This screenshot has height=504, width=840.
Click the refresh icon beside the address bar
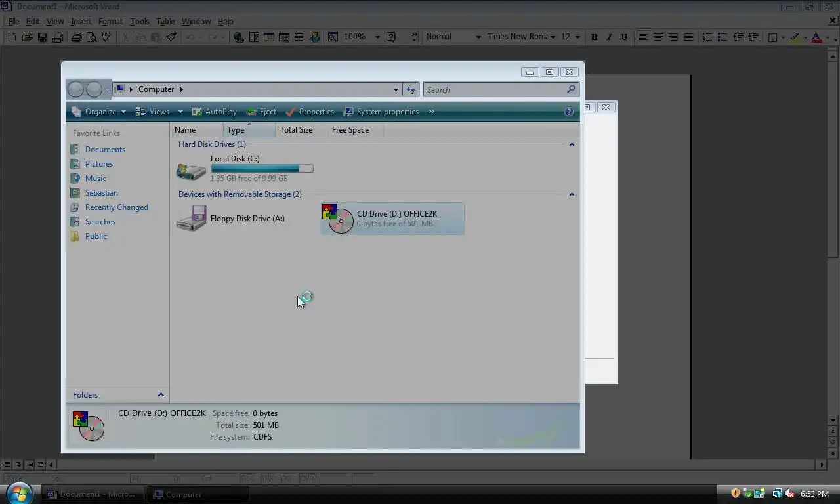(411, 89)
